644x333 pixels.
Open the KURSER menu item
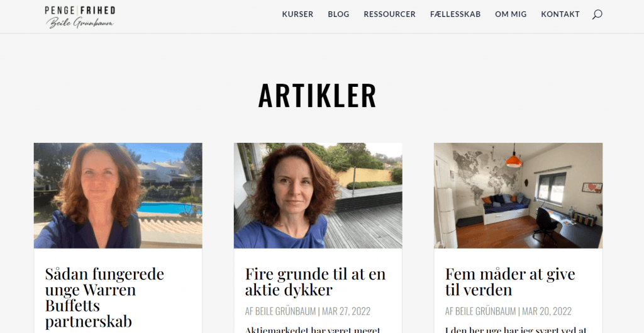point(297,14)
